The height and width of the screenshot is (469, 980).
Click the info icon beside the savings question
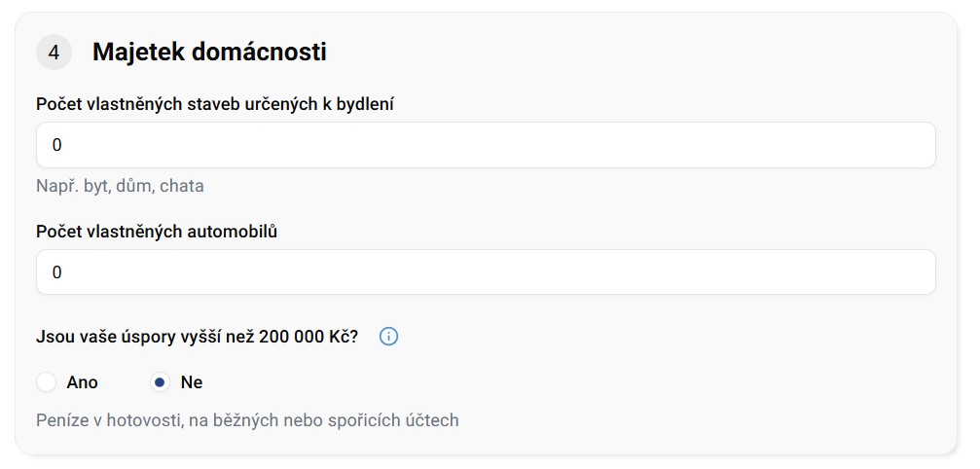(388, 337)
